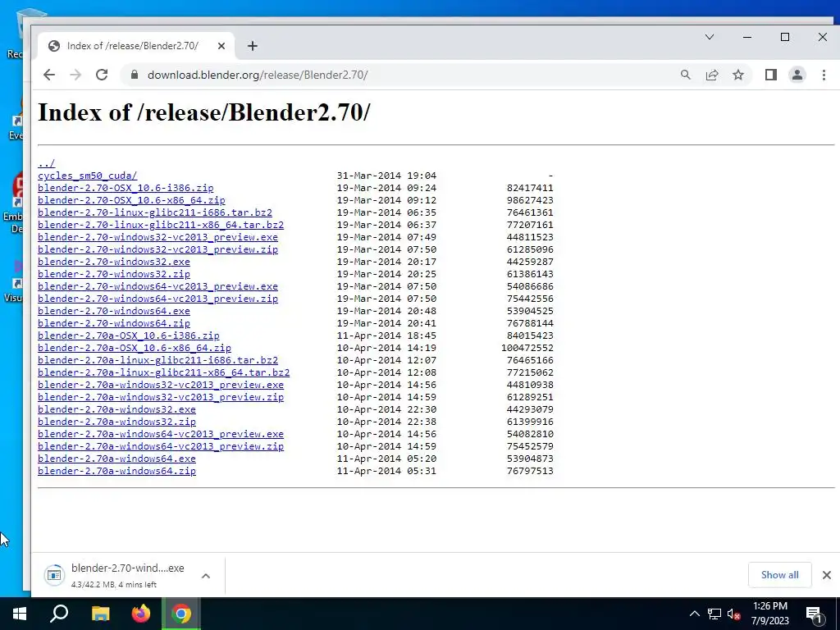Image resolution: width=840 pixels, height=630 pixels.
Task: Click the Index of /release/Blender2.70/ heading
Action: pos(204,112)
